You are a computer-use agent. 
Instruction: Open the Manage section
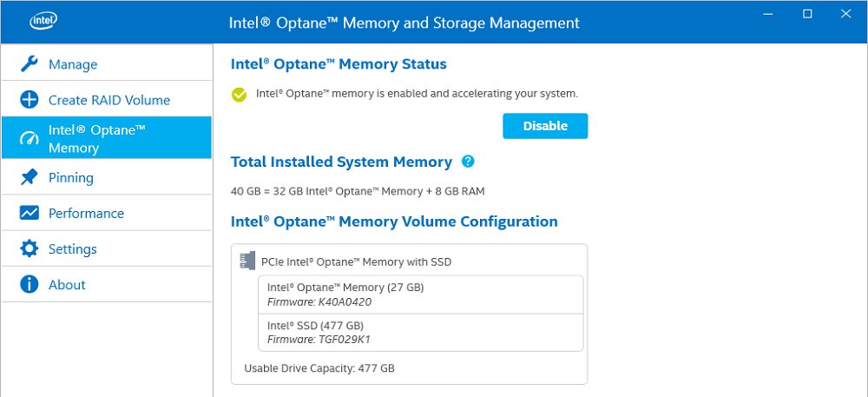pyautogui.click(x=73, y=64)
